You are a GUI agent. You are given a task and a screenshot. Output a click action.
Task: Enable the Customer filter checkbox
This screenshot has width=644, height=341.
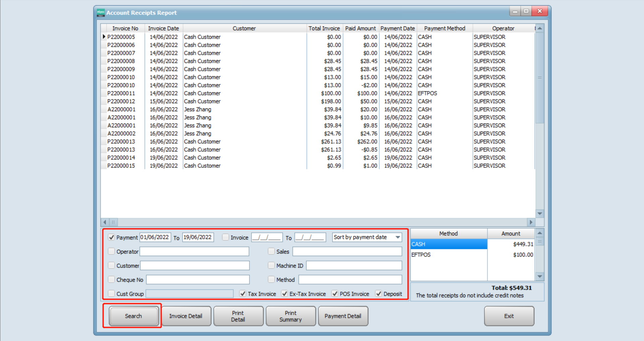111,265
